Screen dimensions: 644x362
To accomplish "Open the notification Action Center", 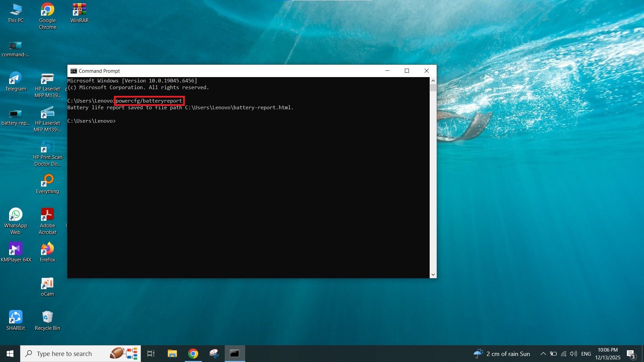I will (631, 354).
